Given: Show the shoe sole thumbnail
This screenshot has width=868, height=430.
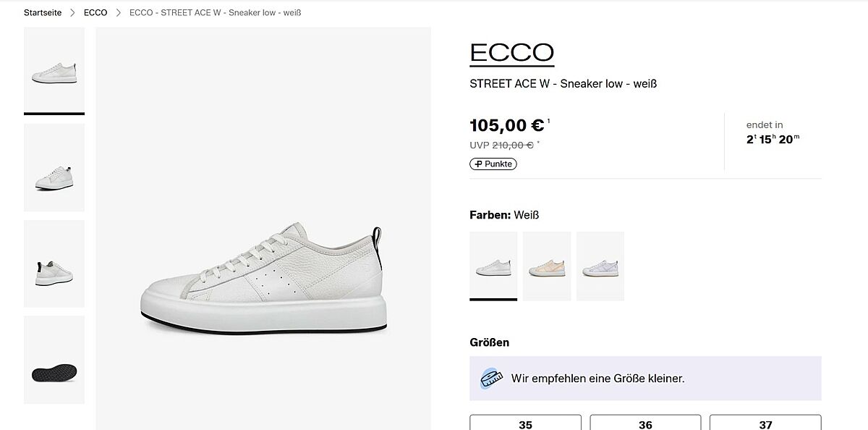Looking at the screenshot, I should coord(54,360).
